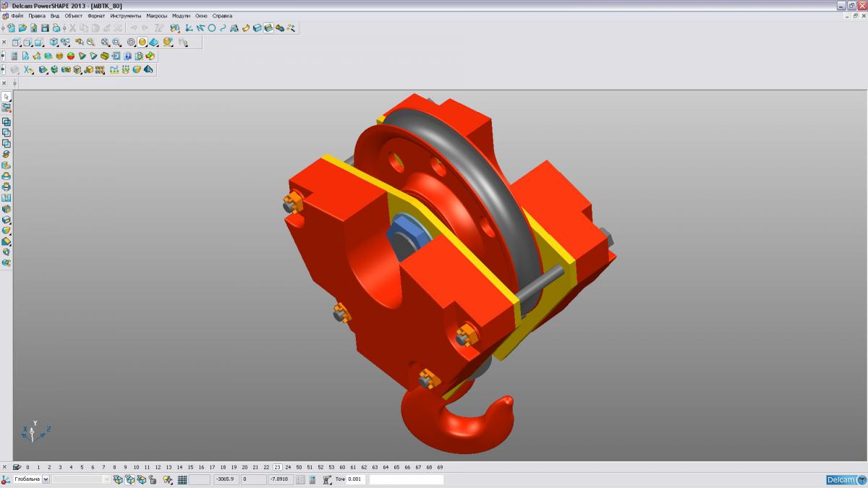The width and height of the screenshot is (868, 488).
Task: Click the Save floppy disk icon
Action: 45,28
